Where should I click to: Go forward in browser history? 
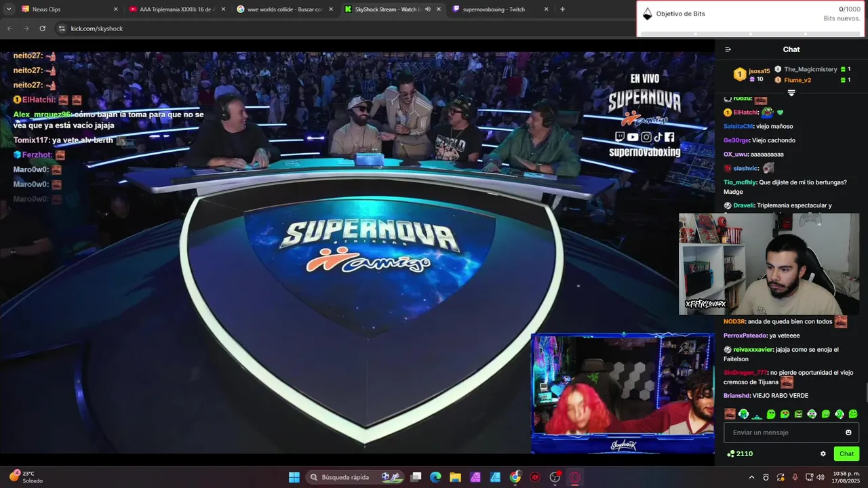[x=26, y=28]
